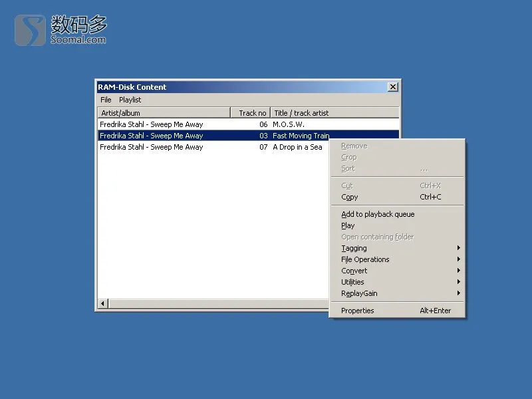Expand the Utilities submenu

pos(397,282)
